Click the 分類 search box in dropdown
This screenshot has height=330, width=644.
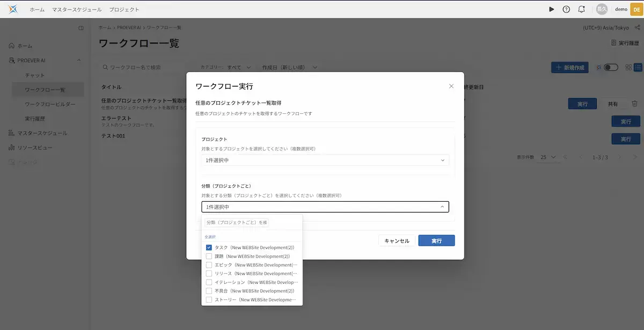click(236, 222)
